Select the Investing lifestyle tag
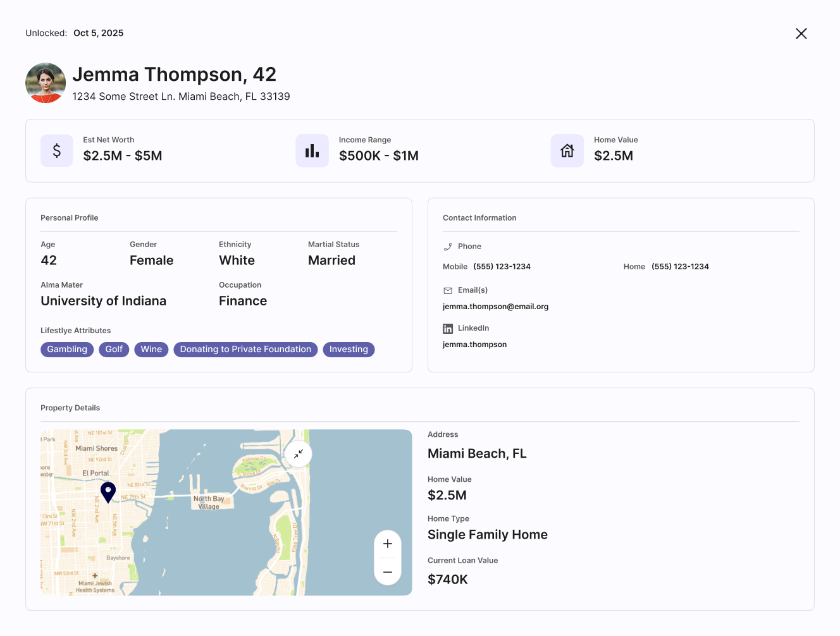Viewport: 840px width, 636px height. [x=349, y=350]
